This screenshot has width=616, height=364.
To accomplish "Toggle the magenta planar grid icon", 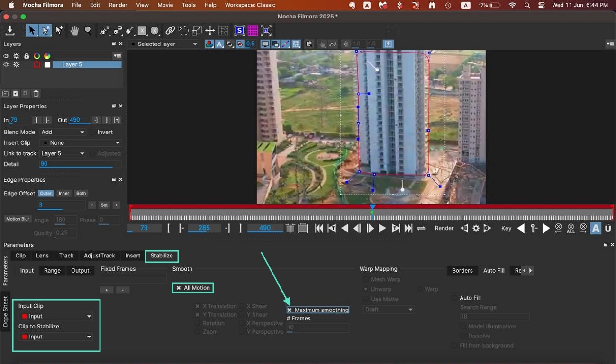I will [253, 31].
